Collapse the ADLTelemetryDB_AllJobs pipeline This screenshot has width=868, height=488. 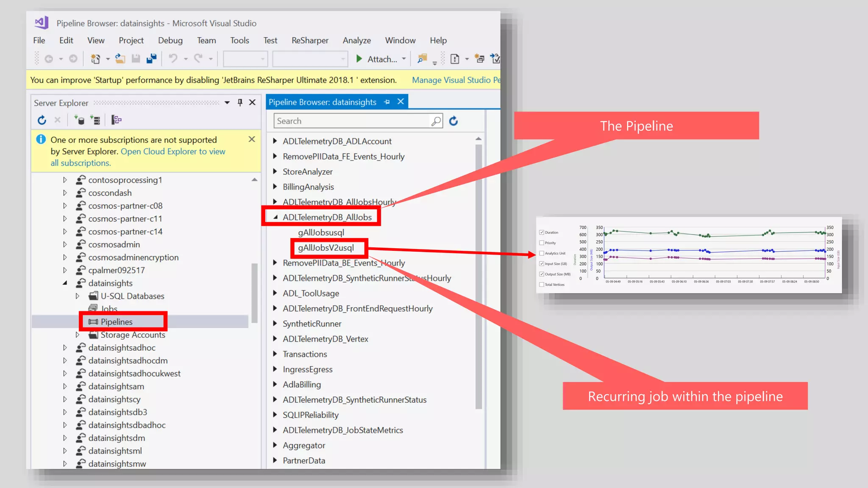[275, 217]
